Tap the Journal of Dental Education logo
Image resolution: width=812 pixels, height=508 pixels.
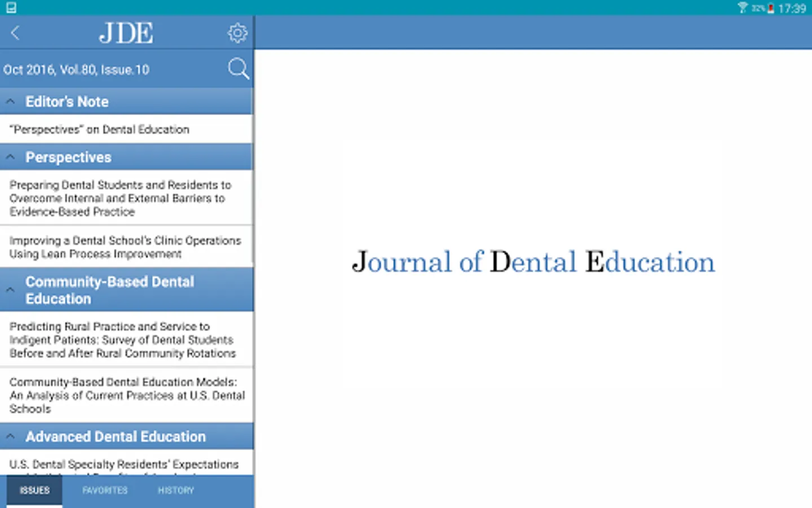pos(533,262)
